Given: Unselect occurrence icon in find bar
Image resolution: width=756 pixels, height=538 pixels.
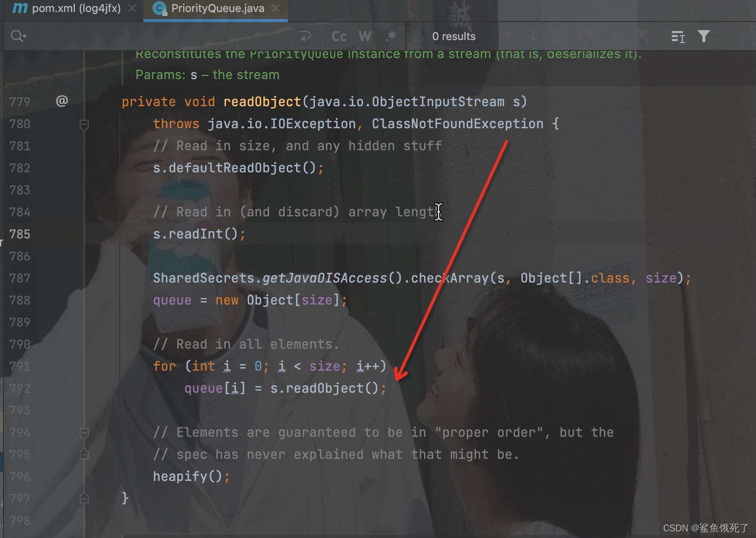Looking at the screenshot, I should click(620, 36).
